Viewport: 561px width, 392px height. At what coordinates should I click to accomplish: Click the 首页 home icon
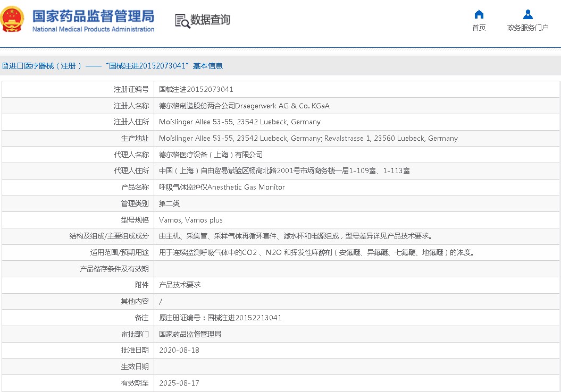click(x=478, y=14)
